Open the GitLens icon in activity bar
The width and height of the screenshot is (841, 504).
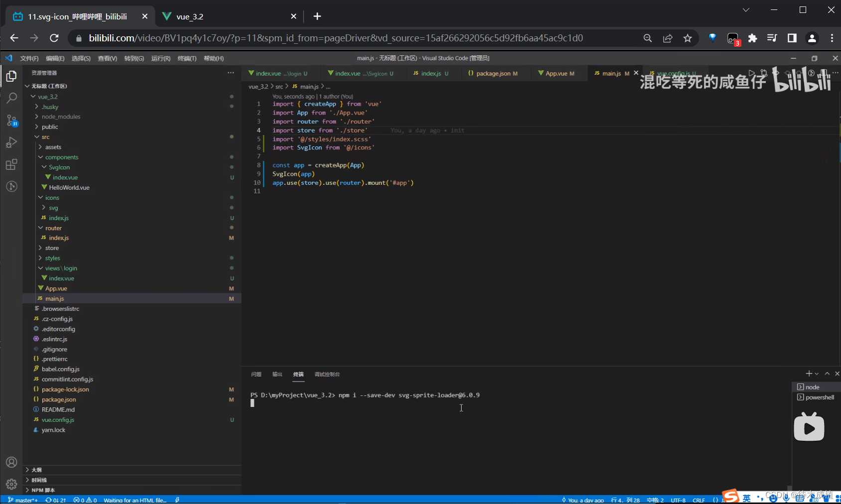pos(11,186)
